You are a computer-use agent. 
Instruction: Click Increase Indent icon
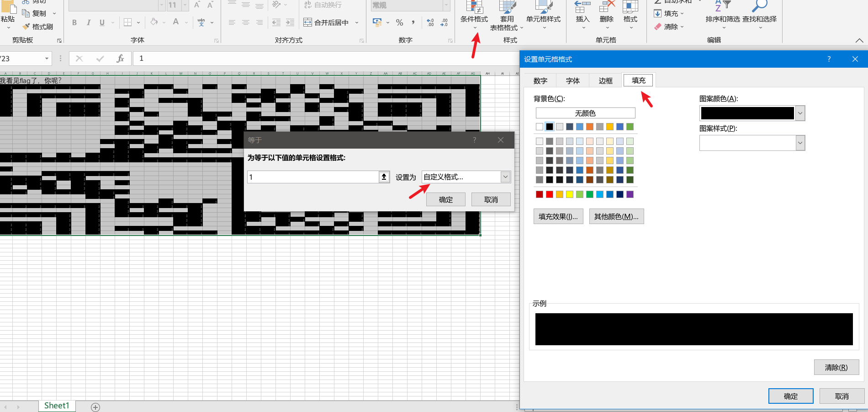point(290,22)
